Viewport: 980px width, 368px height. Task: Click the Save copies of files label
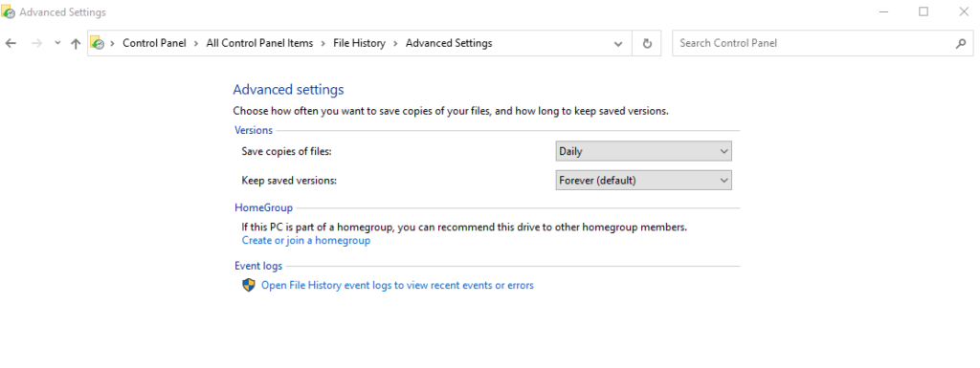(x=286, y=151)
